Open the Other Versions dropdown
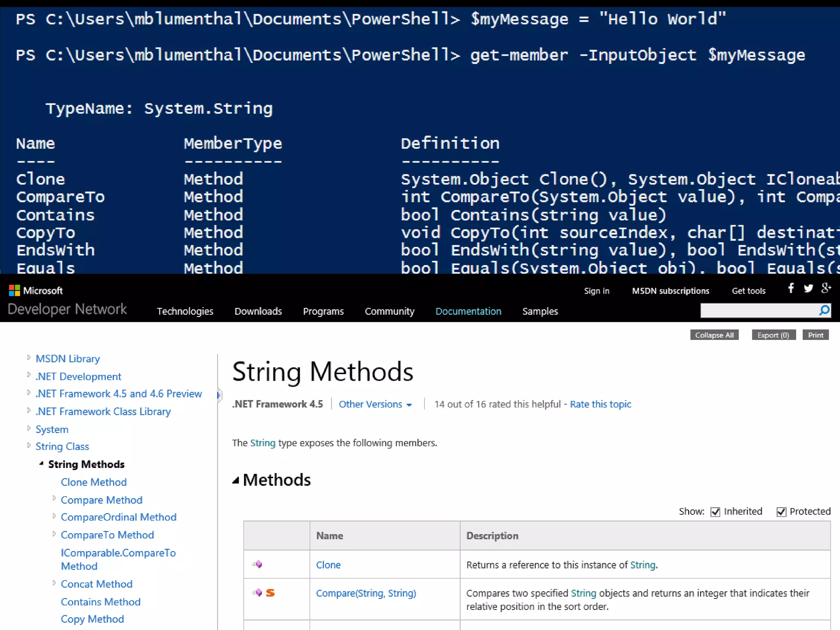 (375, 404)
